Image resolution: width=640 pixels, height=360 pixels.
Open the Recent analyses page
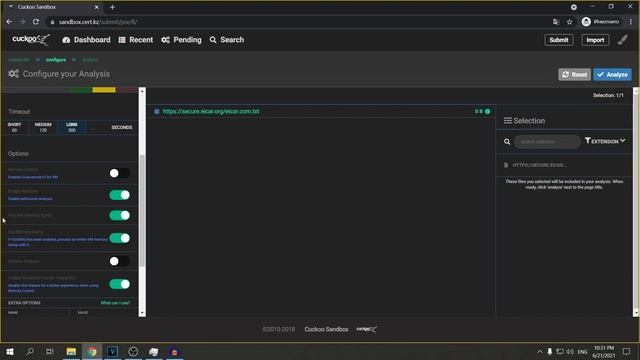(136, 40)
